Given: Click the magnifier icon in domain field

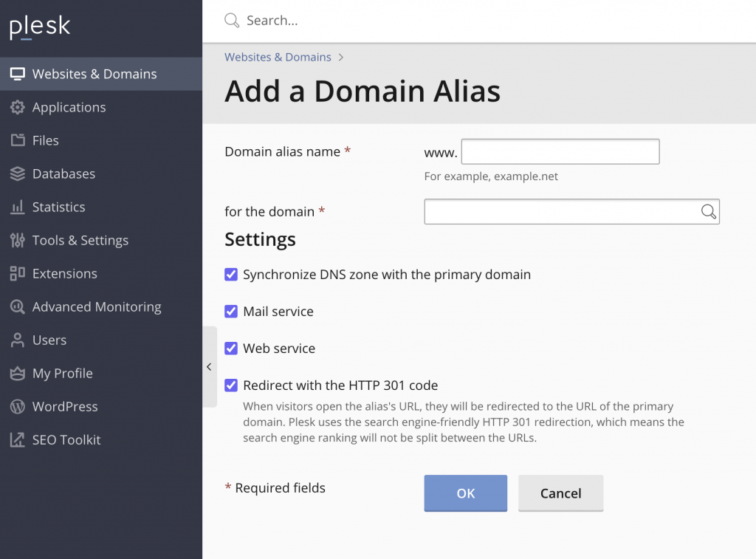Looking at the screenshot, I should coord(708,212).
